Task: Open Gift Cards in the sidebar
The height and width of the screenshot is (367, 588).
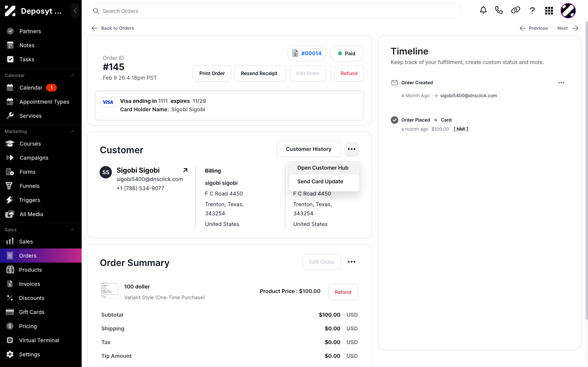Action: (x=41, y=312)
